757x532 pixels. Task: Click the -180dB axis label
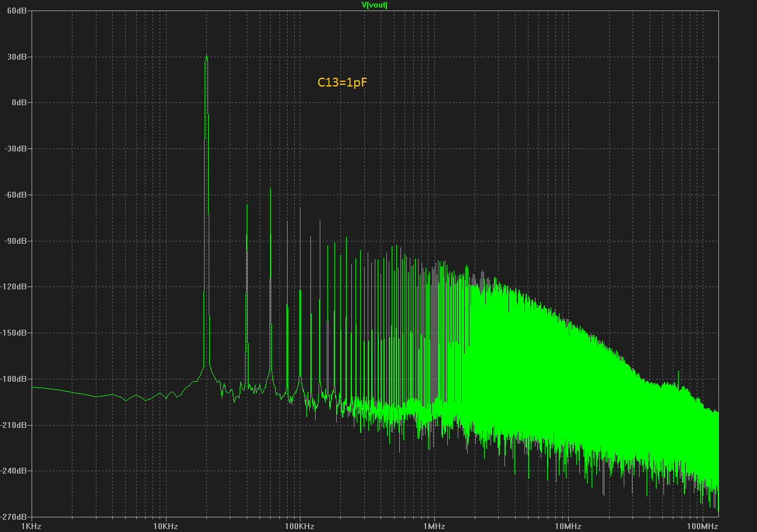pyautogui.click(x=14, y=379)
